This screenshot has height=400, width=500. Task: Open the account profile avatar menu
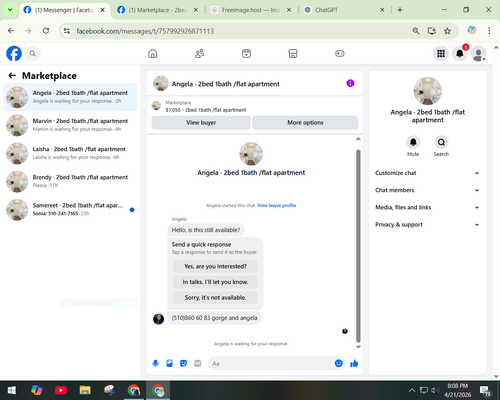[x=478, y=54]
